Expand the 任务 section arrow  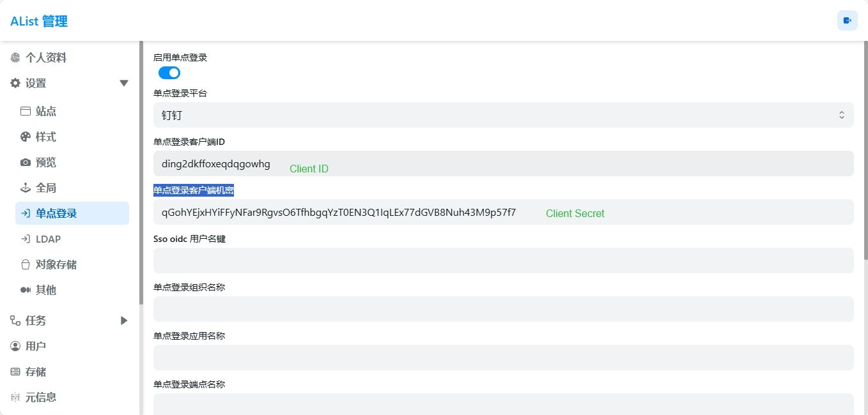click(x=124, y=321)
